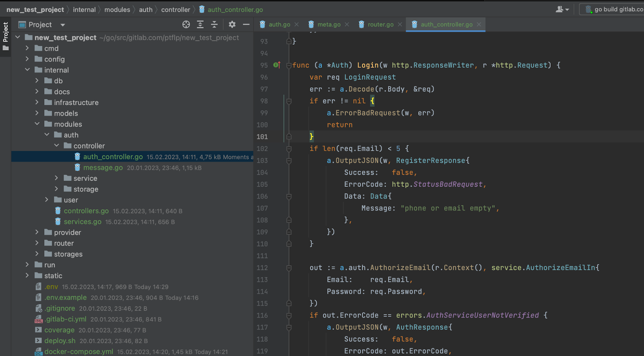Hide the Project panel with minus icon
644x356 pixels.
(246, 25)
